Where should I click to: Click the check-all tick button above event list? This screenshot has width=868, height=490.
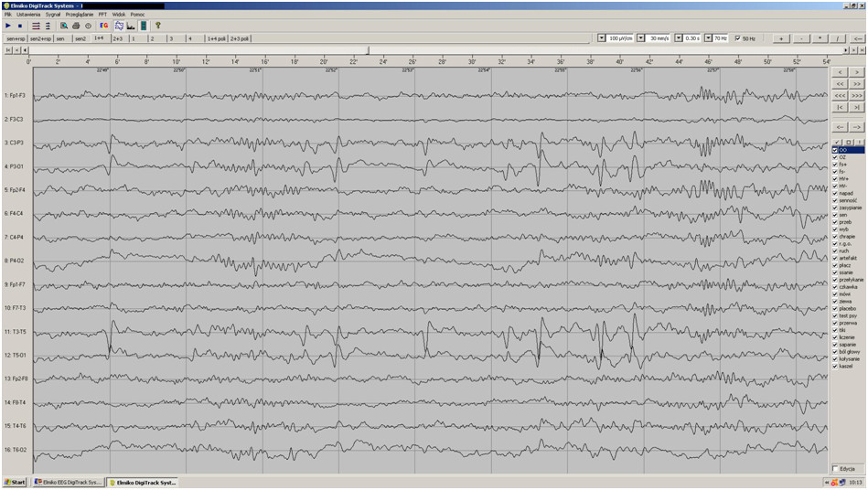(837, 142)
